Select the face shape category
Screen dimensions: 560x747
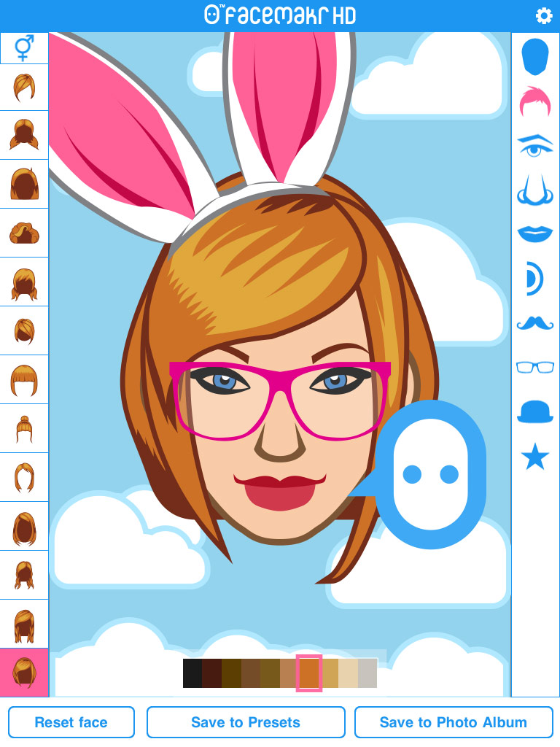coord(534,57)
